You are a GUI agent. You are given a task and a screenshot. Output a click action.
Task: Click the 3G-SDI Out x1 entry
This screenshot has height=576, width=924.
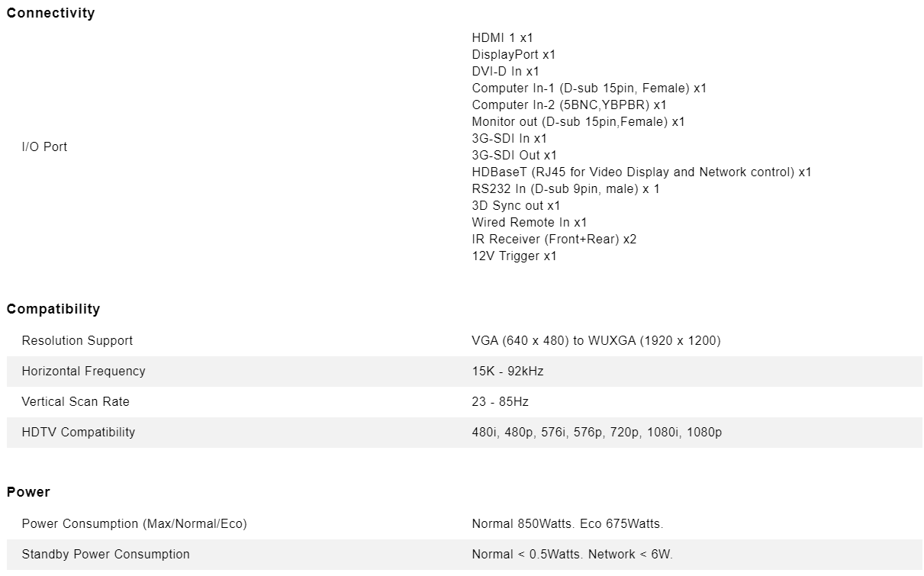click(x=514, y=155)
